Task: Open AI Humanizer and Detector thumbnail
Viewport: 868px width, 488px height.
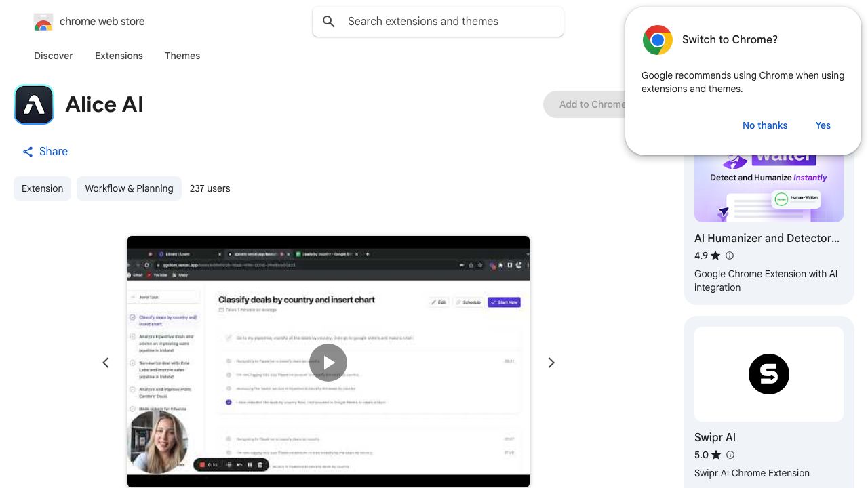Action: click(769, 188)
